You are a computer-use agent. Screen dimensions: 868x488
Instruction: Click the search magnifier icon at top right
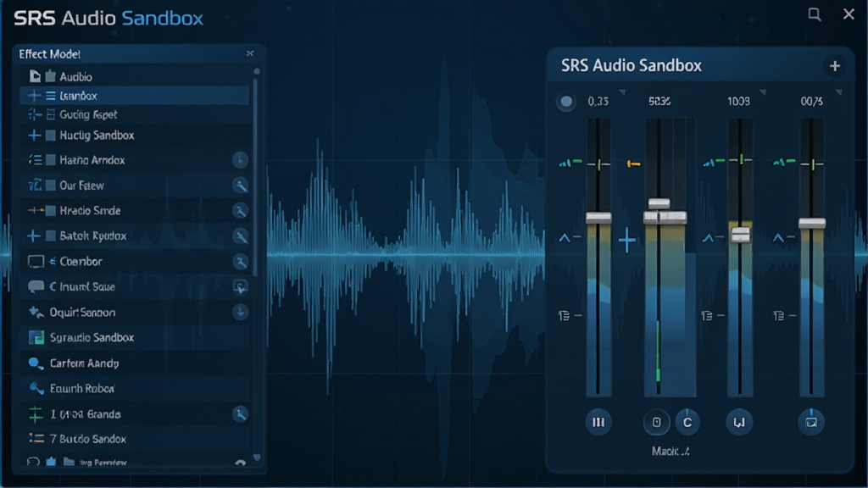[815, 14]
